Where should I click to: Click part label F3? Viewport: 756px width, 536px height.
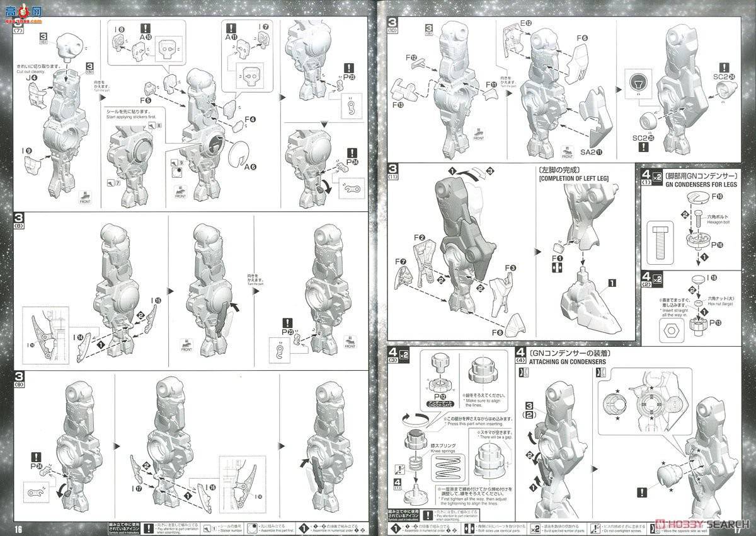point(509,268)
